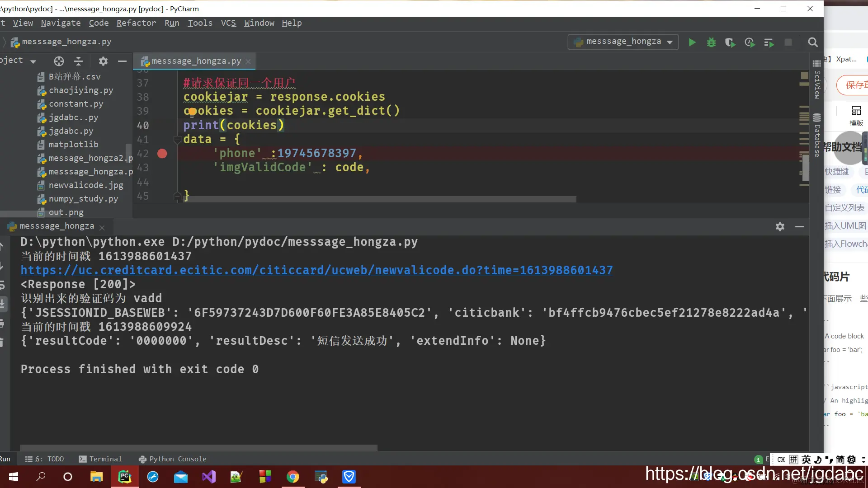Open Run panel settings gear
The height and width of the screenshot is (488, 868).
780,226
